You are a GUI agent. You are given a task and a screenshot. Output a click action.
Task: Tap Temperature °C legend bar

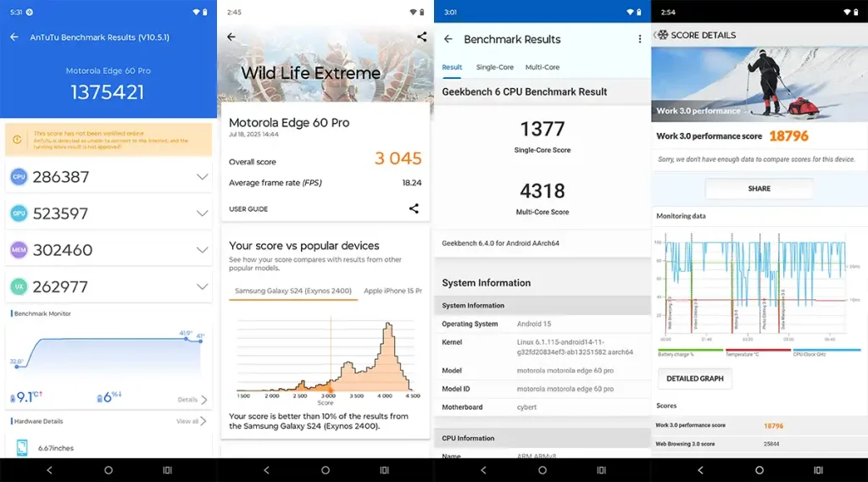(x=758, y=351)
